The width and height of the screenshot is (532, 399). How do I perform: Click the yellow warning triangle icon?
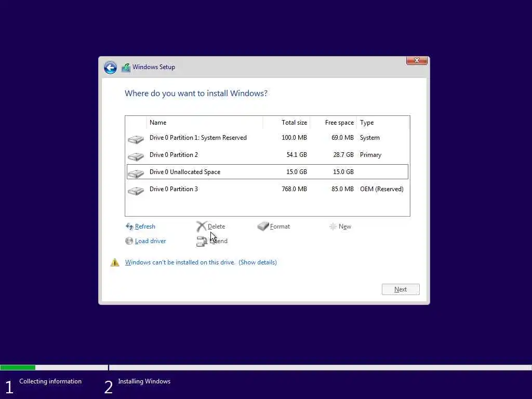tap(115, 262)
